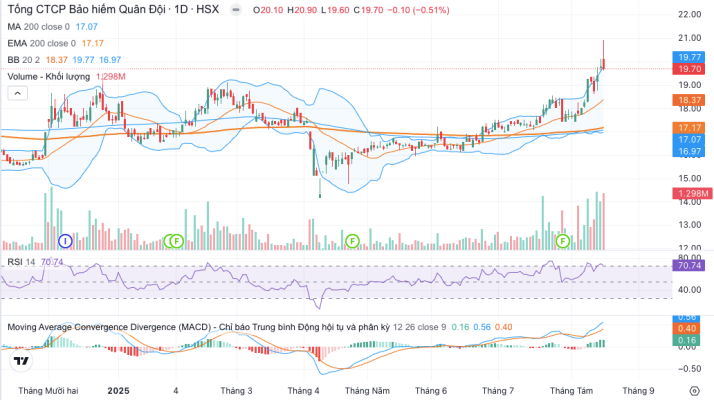Screen dimensions: 714x400
Task: Click the 40.00 RSI axis value
Action: [689, 289]
